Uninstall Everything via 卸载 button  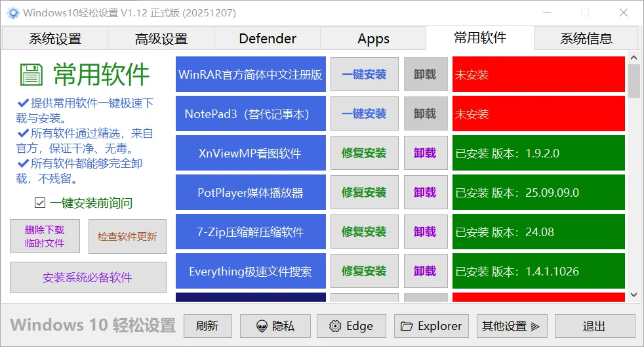pos(426,271)
